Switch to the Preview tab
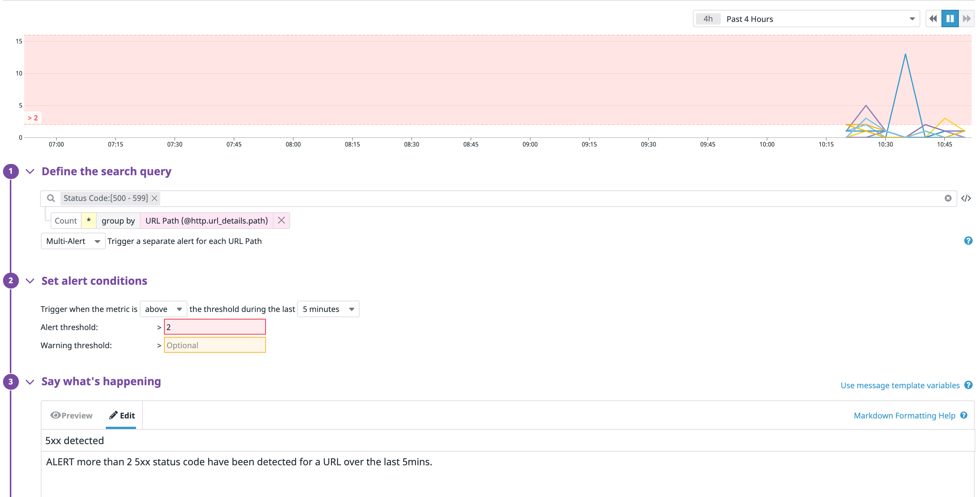 [71, 415]
